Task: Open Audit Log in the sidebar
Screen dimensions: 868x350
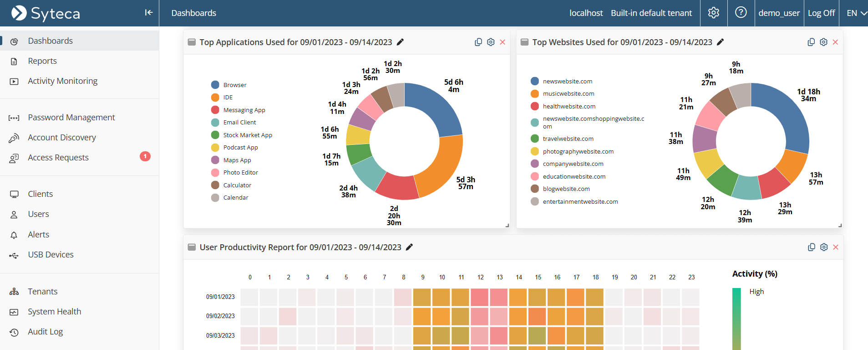Action: click(80, 331)
